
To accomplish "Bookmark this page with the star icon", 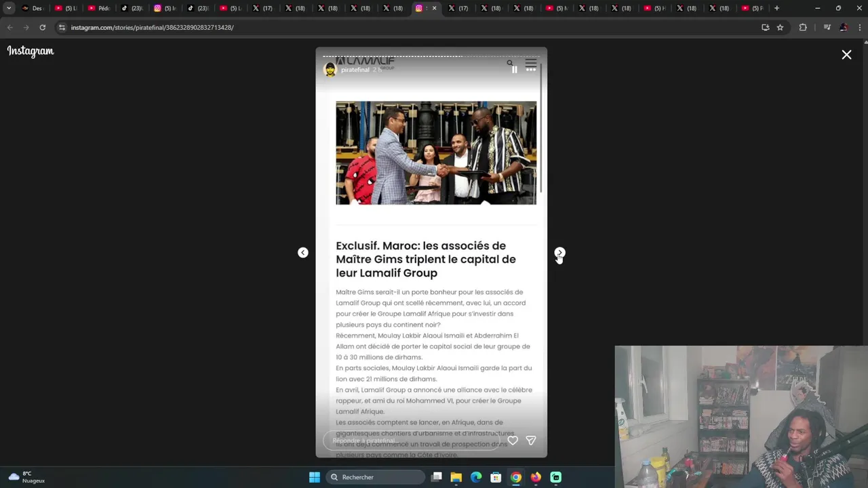I will [780, 27].
